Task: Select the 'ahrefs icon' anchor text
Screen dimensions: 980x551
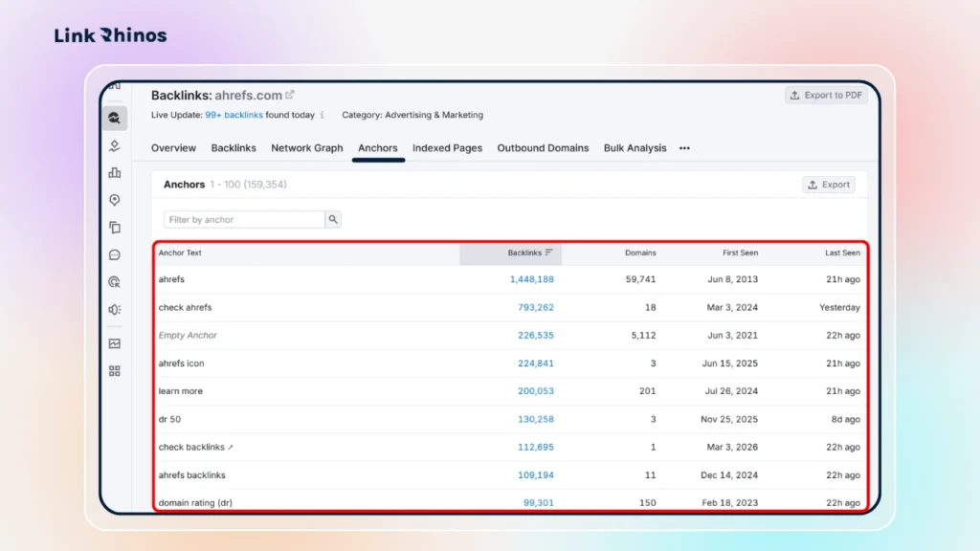Action: (x=181, y=363)
